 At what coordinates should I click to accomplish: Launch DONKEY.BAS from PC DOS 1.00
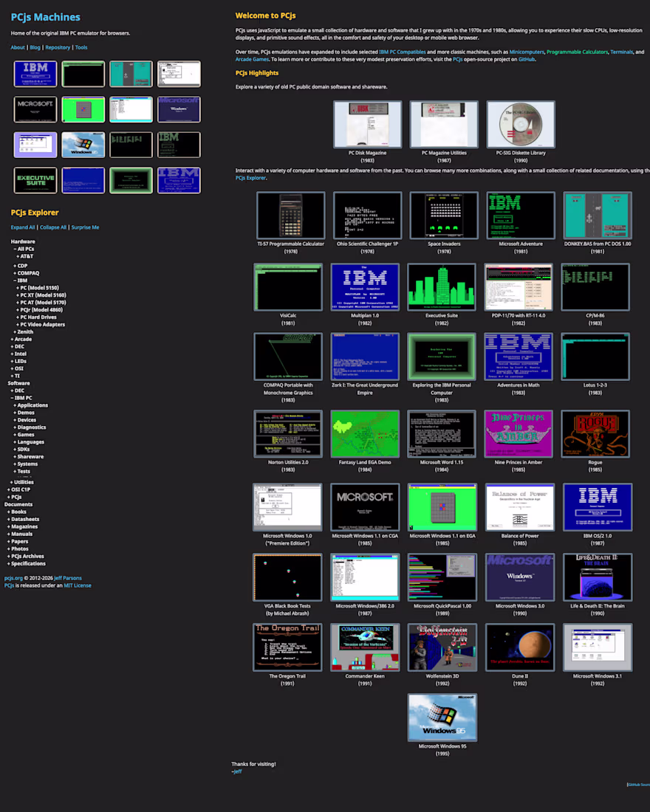tap(597, 216)
